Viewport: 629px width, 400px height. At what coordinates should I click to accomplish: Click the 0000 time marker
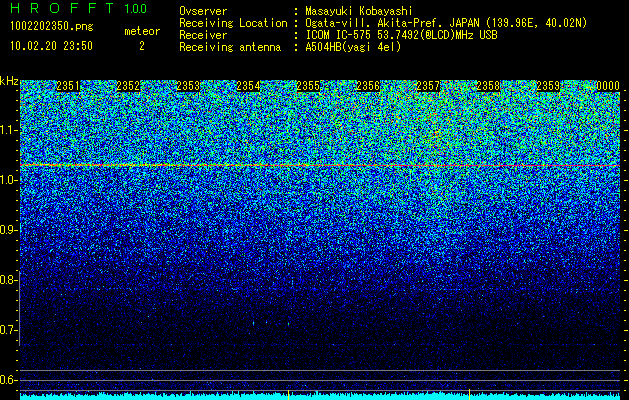608,86
